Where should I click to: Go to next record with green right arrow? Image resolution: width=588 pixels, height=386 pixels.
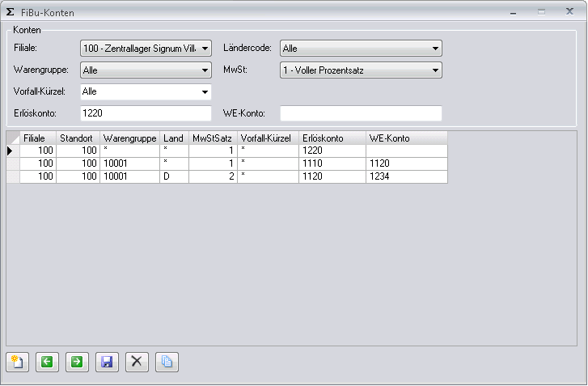77,362
